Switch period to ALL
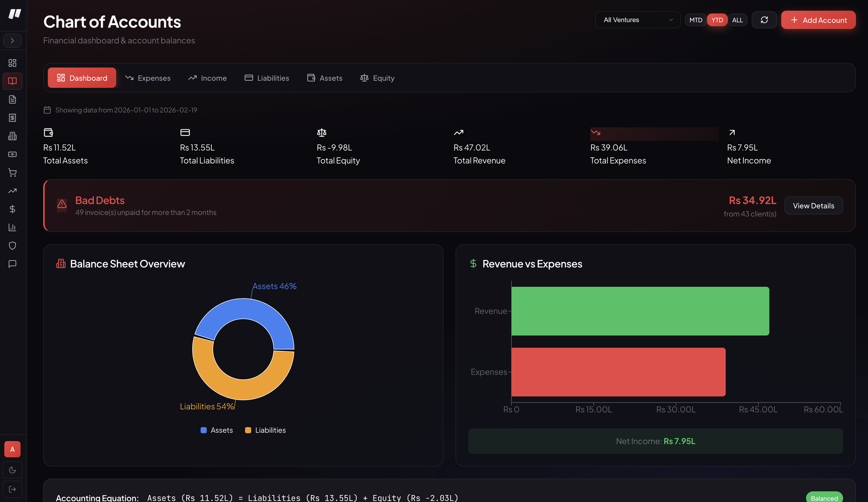This screenshot has height=502, width=868. click(x=737, y=20)
